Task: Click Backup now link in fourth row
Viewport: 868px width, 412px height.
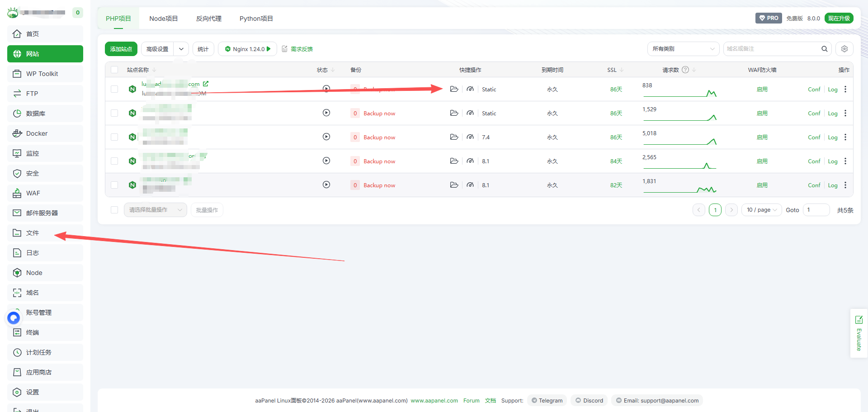Action: tap(379, 161)
